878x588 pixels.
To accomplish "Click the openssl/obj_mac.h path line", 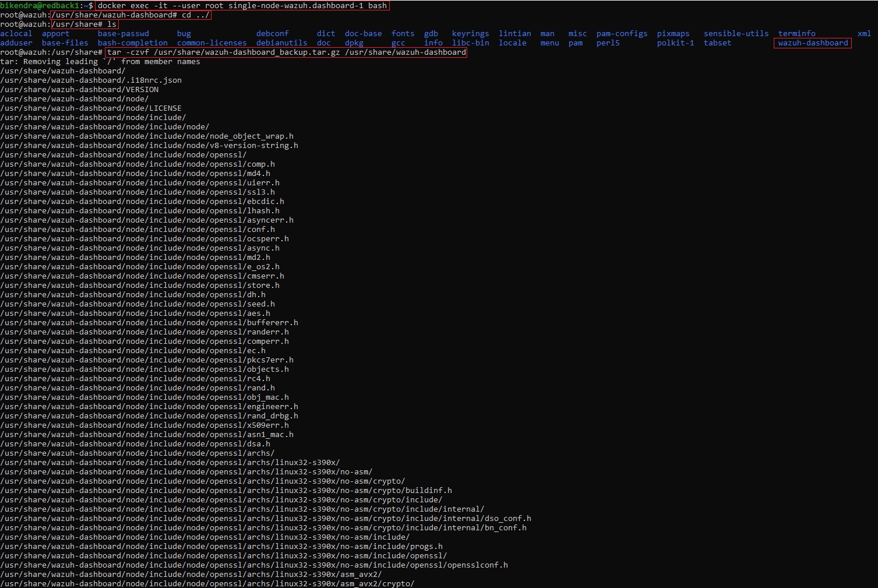I will pyautogui.click(x=144, y=397).
